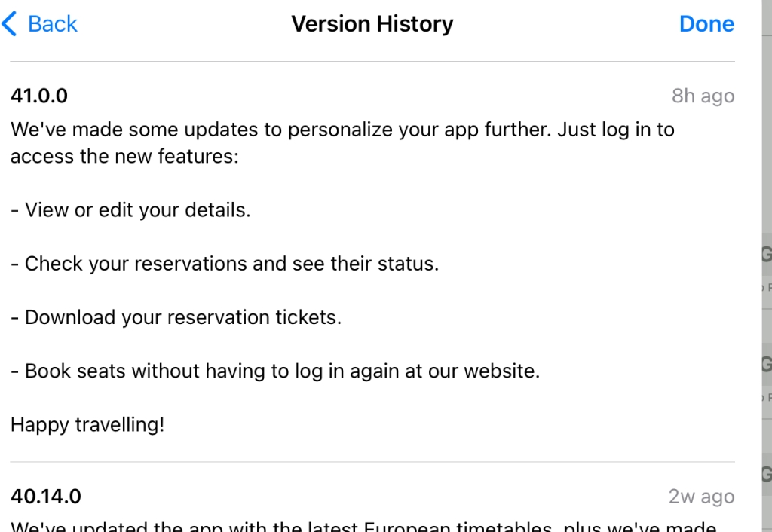Image resolution: width=772 pixels, height=532 pixels.
Task: Select the 40.14.0 version heading
Action: (46, 496)
